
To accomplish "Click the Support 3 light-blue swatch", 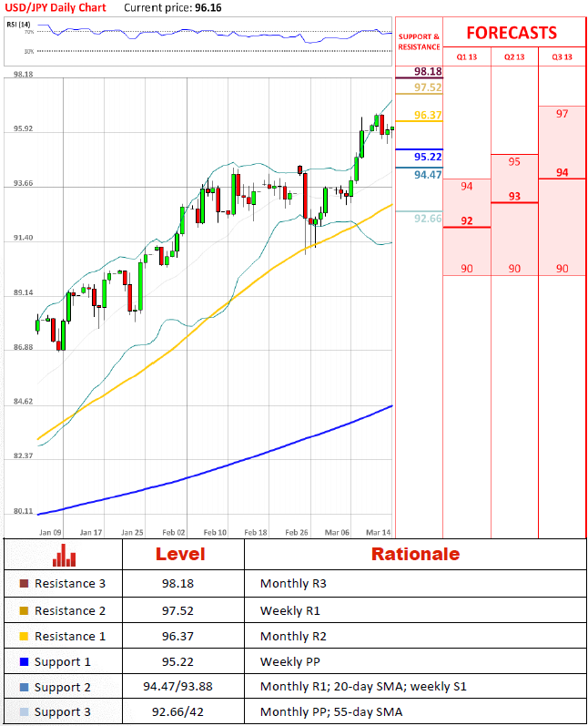I will [24, 711].
